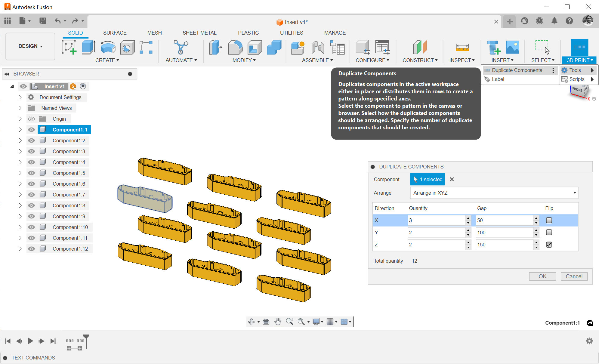The height and width of the screenshot is (364, 599).
Task: Hide Component1:5 with eye icon
Action: coord(31,173)
